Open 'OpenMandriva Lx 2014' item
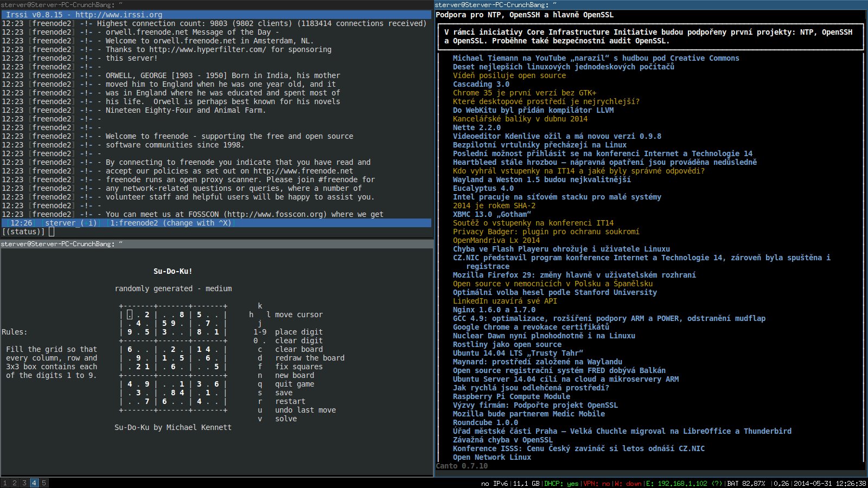The image size is (868, 488). (496, 240)
